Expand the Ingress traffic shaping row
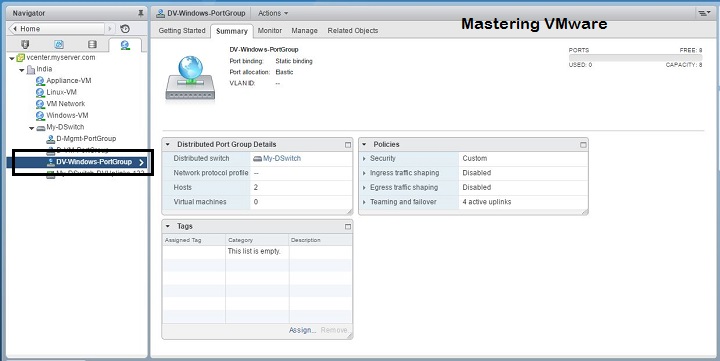Image resolution: width=720 pixels, height=361 pixels. click(x=365, y=173)
